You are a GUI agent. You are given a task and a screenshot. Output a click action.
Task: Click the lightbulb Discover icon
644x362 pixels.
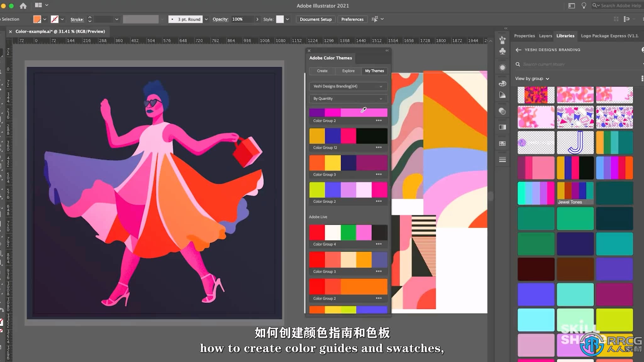(x=584, y=6)
